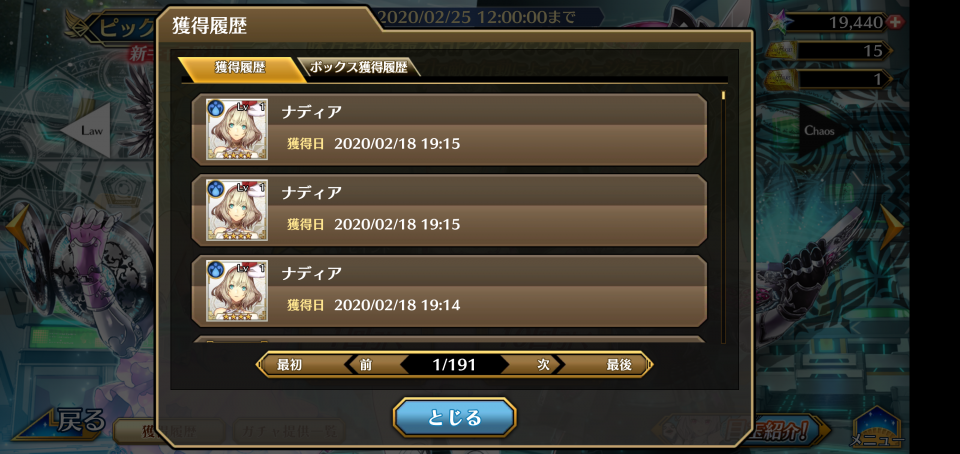960x454 pixels.
Task: Close the history dialog with とじる
Action: 454,418
